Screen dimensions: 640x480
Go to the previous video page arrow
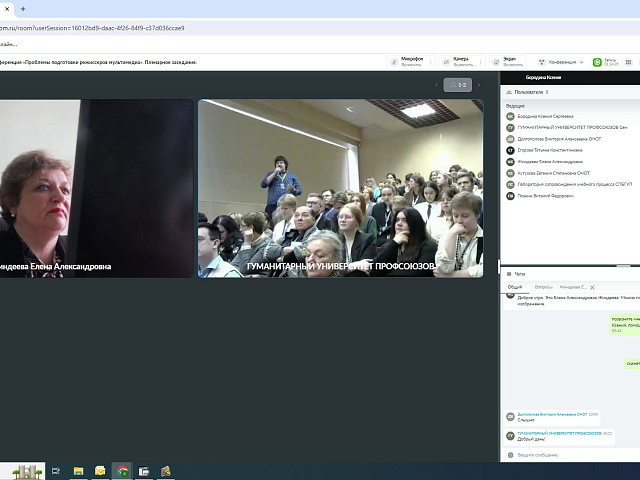click(x=437, y=85)
